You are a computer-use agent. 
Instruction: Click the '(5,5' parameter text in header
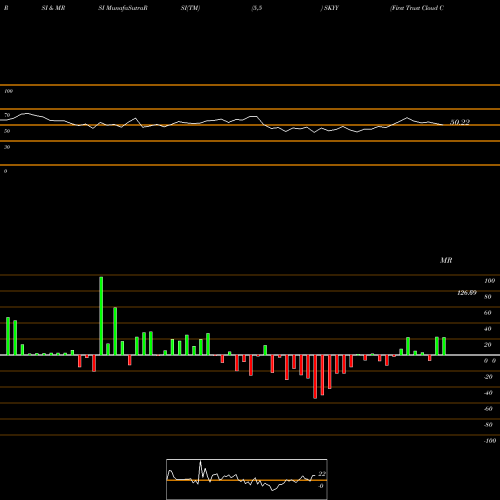coord(257,8)
